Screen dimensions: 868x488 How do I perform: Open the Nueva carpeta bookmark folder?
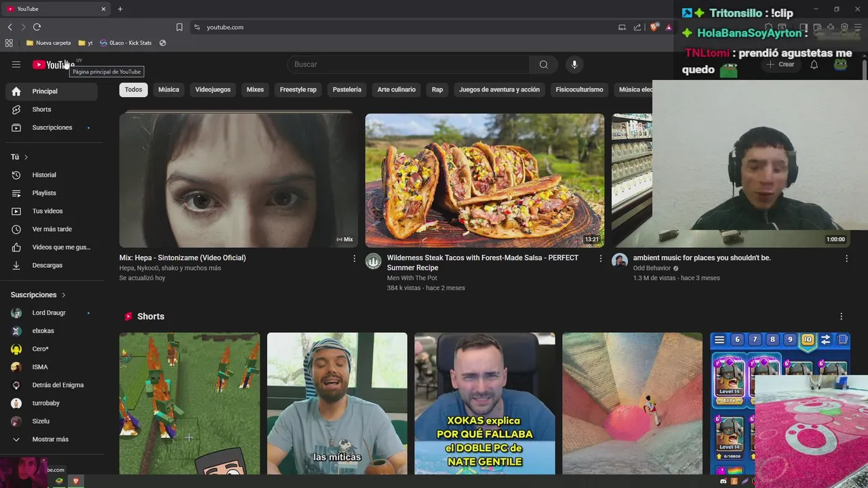pyautogui.click(x=48, y=43)
